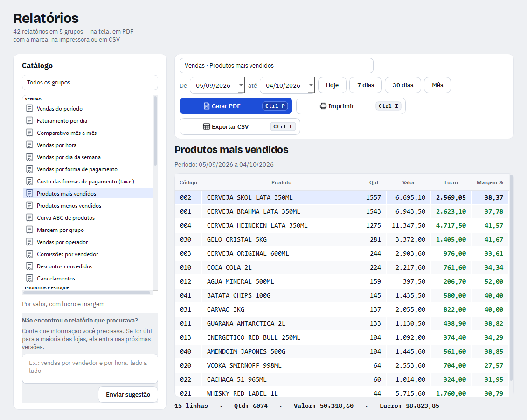Click the Imprimir button

click(351, 106)
